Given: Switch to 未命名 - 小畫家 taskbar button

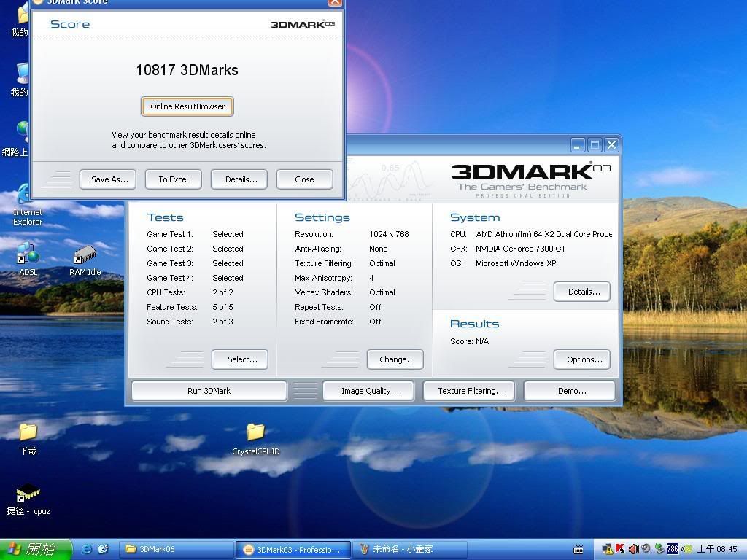Looking at the screenshot, I should pos(410,549).
